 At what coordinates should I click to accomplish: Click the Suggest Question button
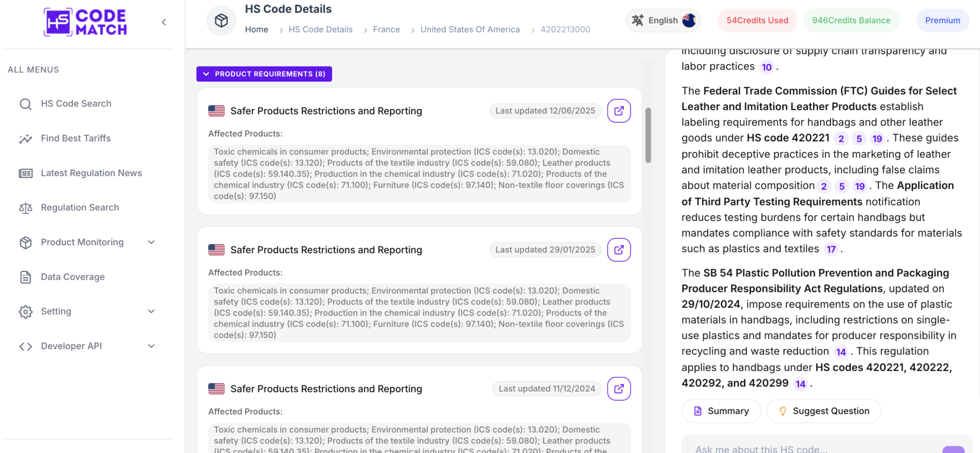824,411
